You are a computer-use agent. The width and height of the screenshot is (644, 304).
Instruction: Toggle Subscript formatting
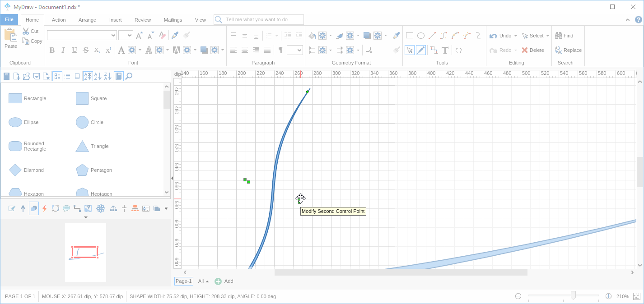pyautogui.click(x=97, y=50)
